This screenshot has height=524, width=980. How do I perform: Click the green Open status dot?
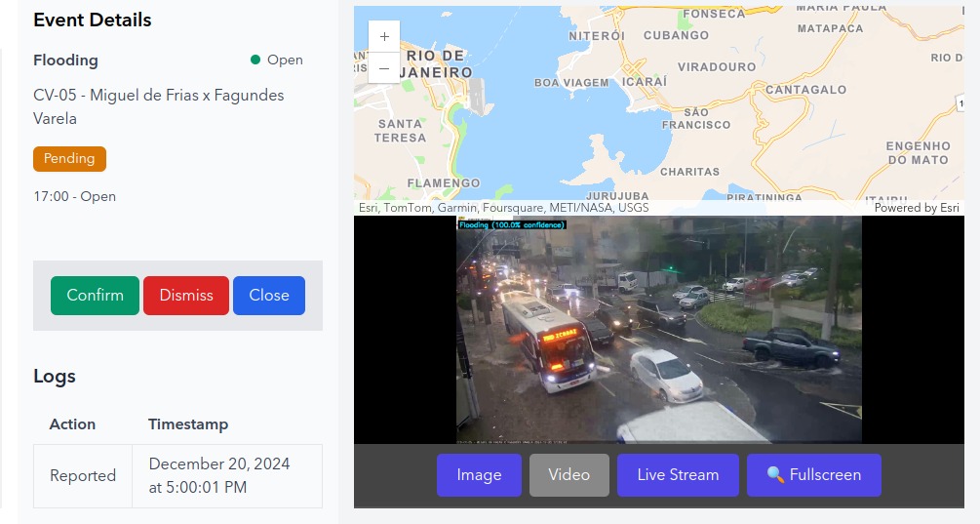coord(255,60)
